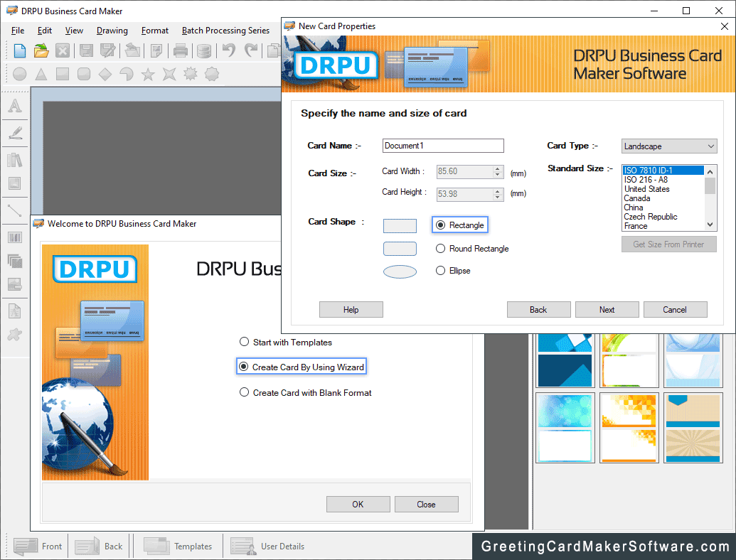
Task: Select the custom splash shape sidebar tool
Action: pyautogui.click(x=15, y=335)
